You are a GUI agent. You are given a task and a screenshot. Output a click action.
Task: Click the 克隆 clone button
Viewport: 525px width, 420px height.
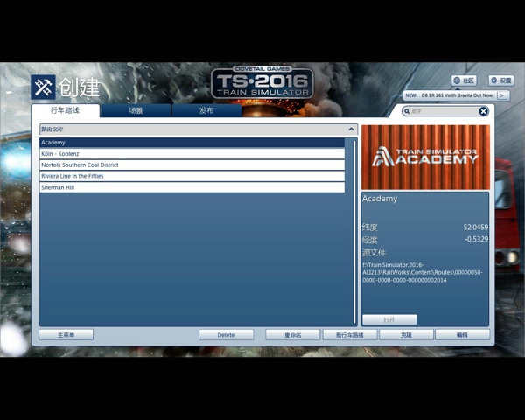pyautogui.click(x=407, y=335)
